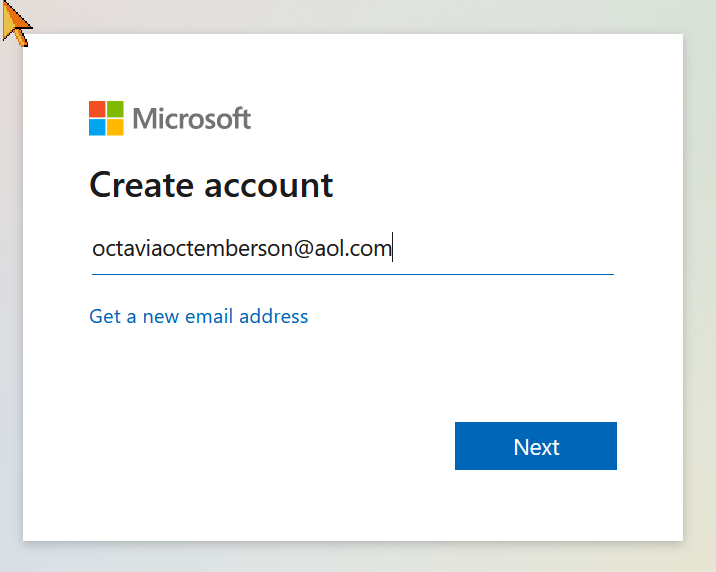Place cursor in the @aol.com portion

pyautogui.click(x=342, y=249)
